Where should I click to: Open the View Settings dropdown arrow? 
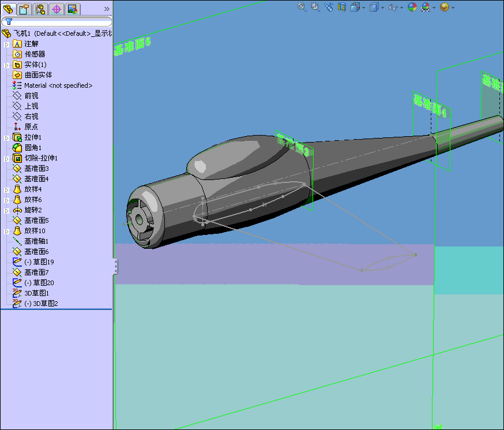(453, 8)
